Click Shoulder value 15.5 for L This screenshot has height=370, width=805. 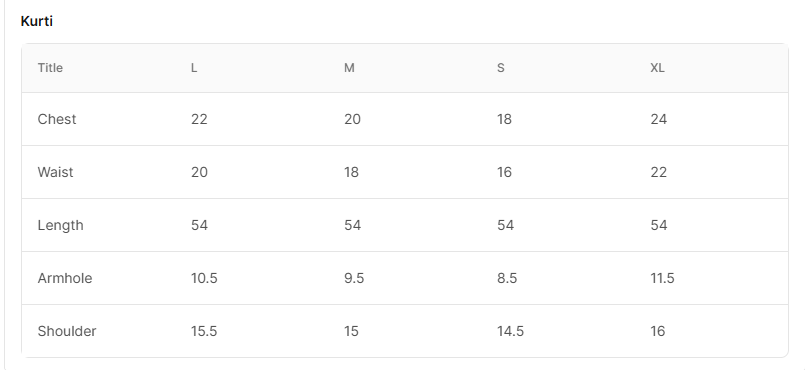(204, 331)
